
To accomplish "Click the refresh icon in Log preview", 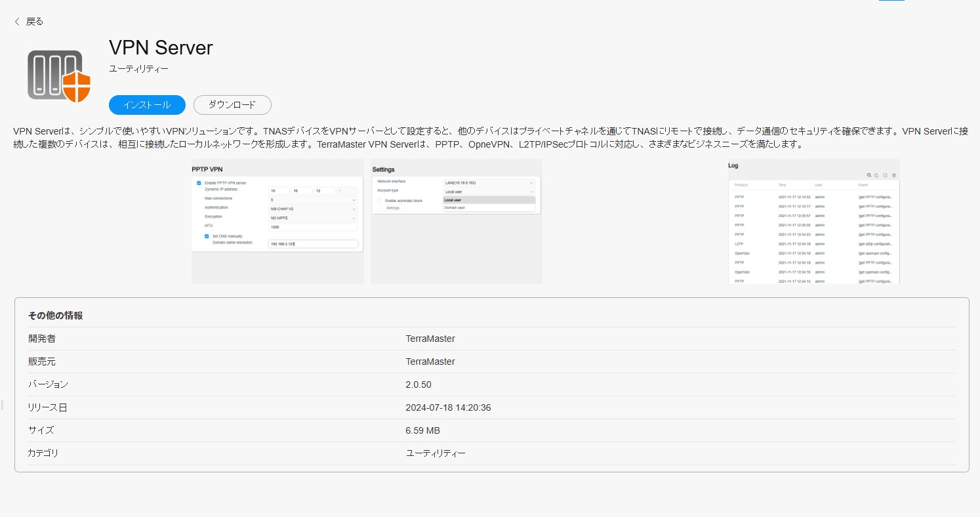I will pyautogui.click(x=876, y=175).
